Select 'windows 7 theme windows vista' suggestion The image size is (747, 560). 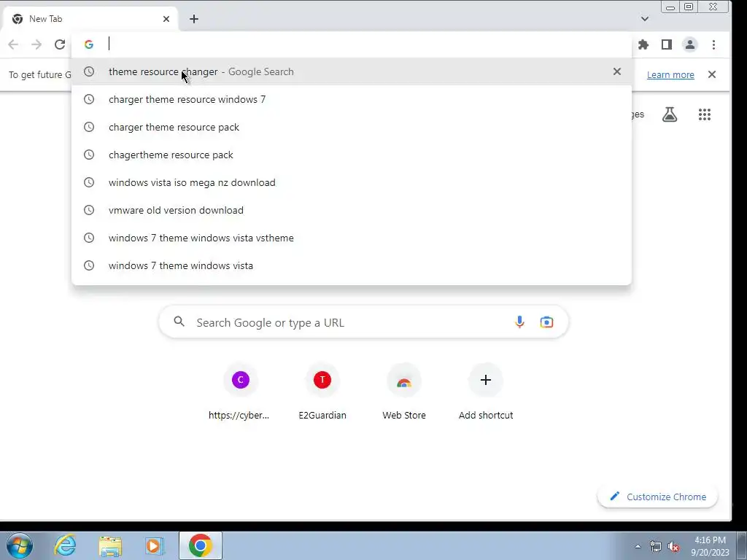(x=352, y=265)
